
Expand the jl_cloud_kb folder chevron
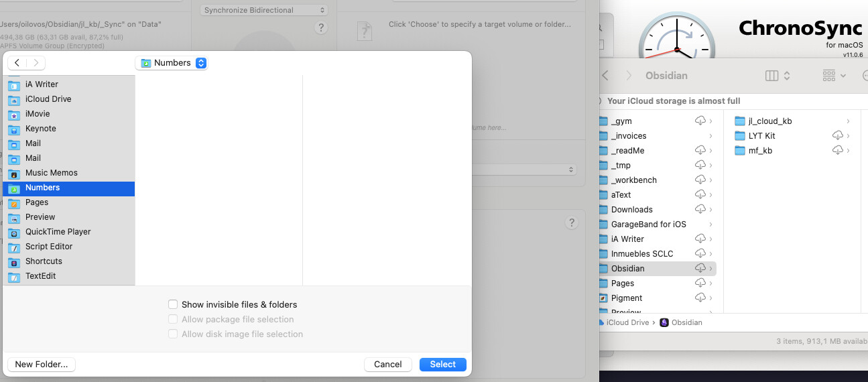click(848, 121)
